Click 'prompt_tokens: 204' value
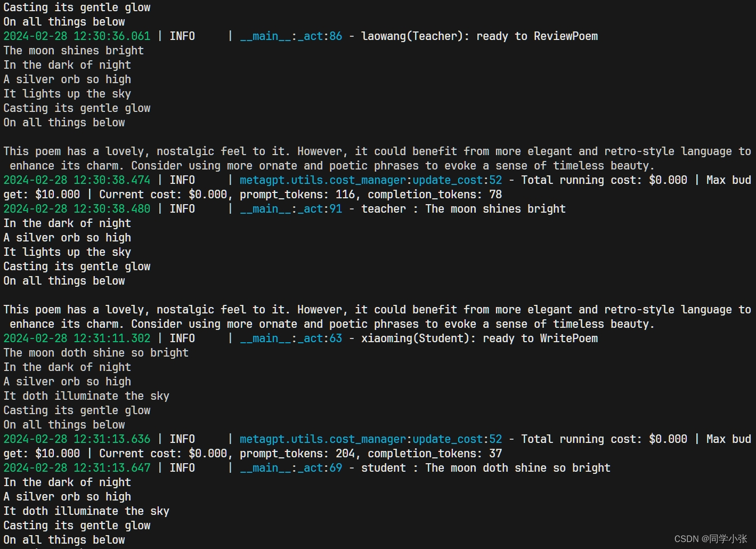The image size is (756, 549). coord(297,454)
